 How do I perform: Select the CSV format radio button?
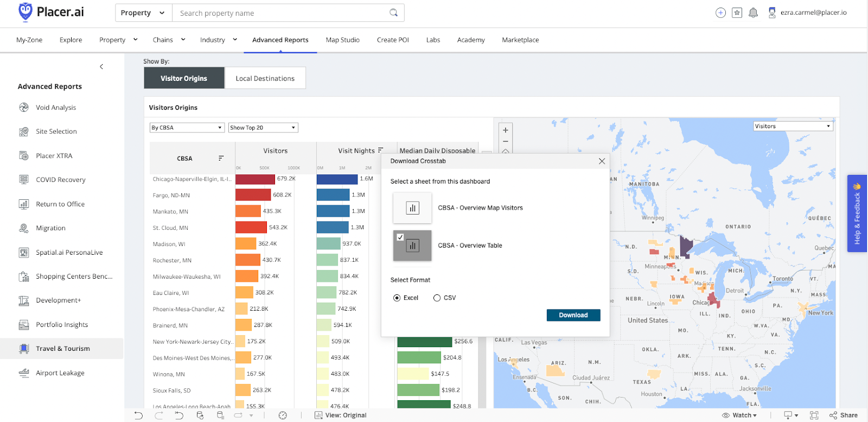click(x=437, y=298)
